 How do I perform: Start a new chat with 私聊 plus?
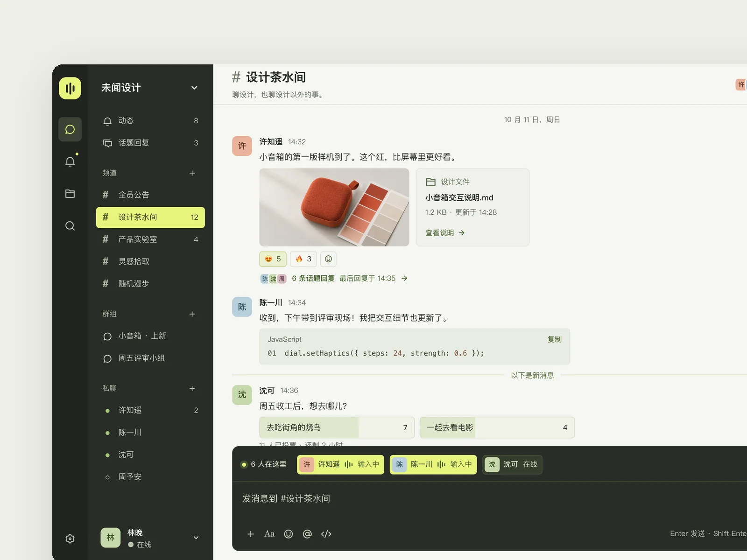pyautogui.click(x=192, y=388)
